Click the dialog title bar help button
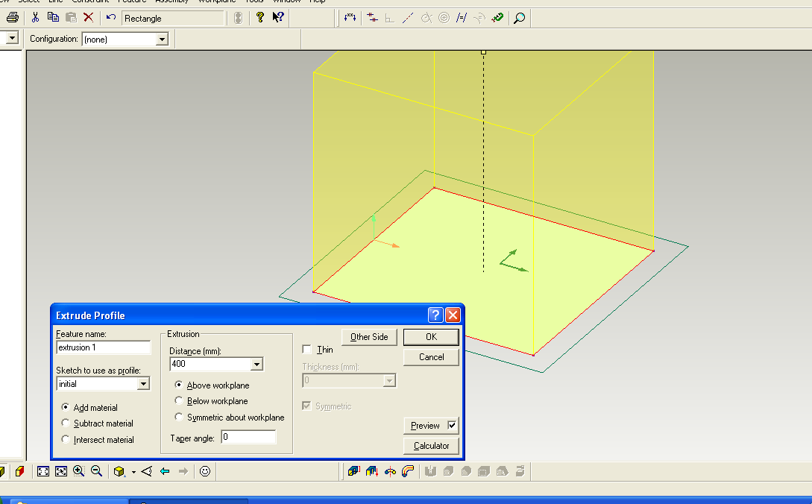Image resolution: width=812 pixels, height=504 pixels. 435,315
